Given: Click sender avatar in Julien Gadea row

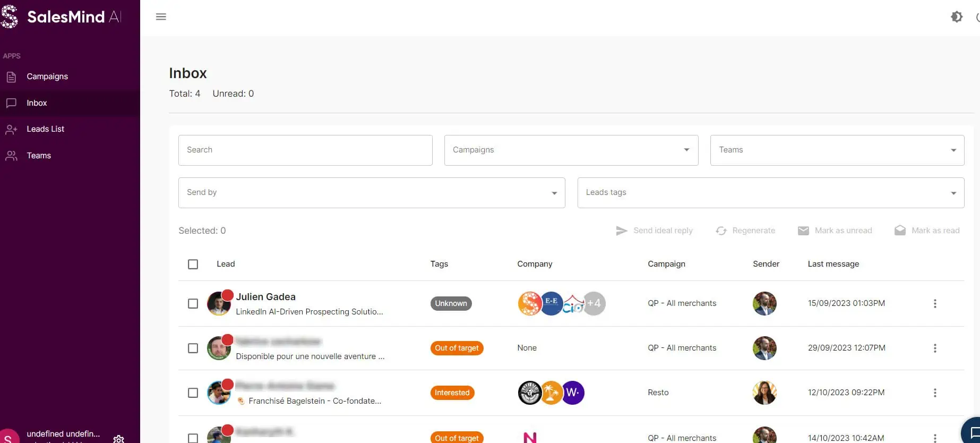Looking at the screenshot, I should [764, 304].
